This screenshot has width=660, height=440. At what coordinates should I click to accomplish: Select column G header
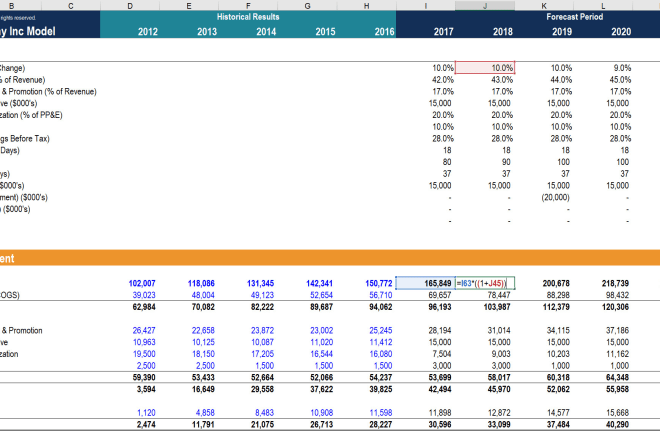(x=307, y=5)
